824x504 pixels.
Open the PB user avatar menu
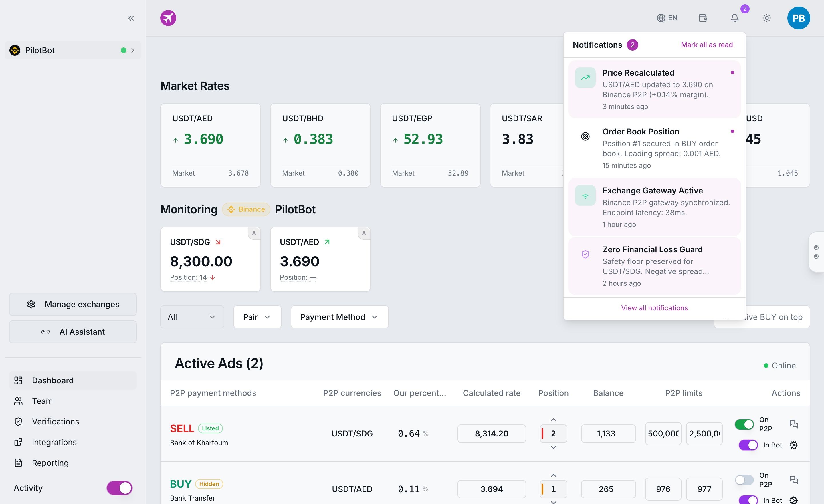(799, 18)
